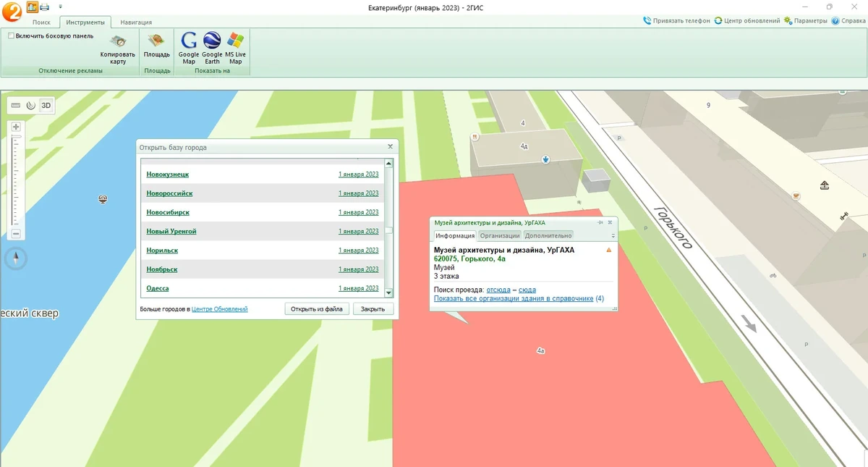This screenshot has height=467, width=868.
Task: Click the Открыть из файла button
Action: (317, 308)
